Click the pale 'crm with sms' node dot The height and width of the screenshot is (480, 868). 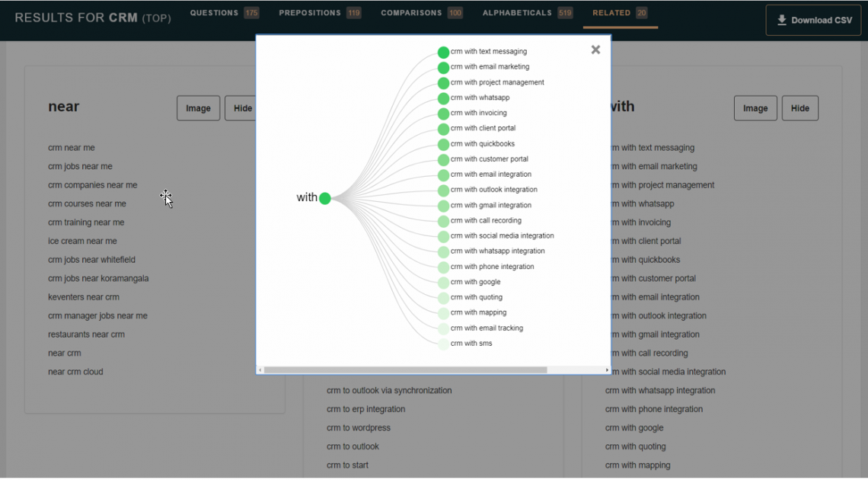pos(443,344)
